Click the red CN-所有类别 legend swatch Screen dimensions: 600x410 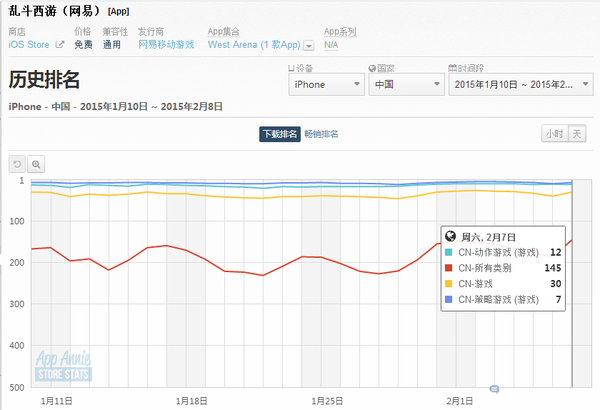tap(448, 268)
